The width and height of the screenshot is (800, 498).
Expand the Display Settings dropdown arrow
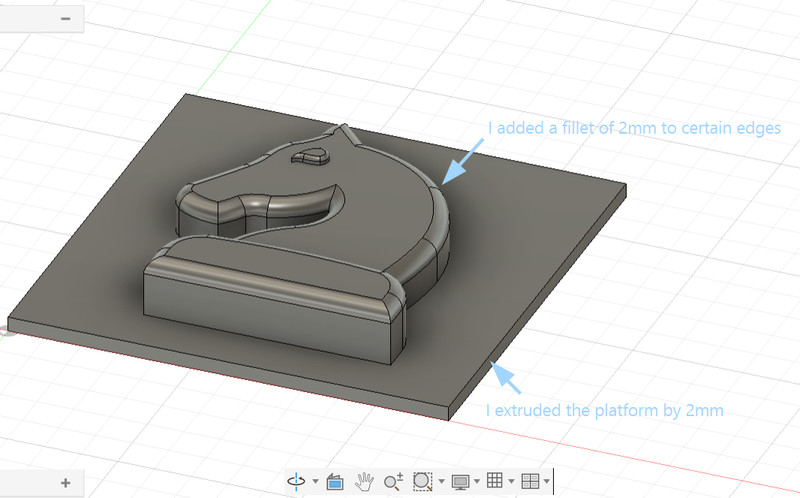[x=477, y=481]
